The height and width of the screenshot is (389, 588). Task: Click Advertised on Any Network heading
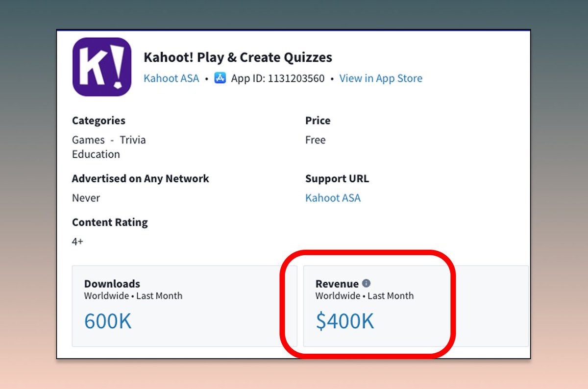pyautogui.click(x=141, y=179)
